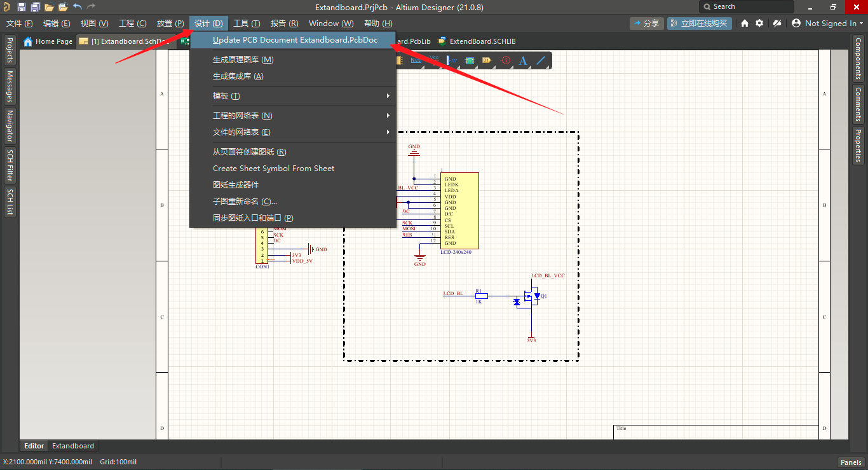This screenshot has height=470, width=868.
Task: Open settings via the gear icon
Action: pyautogui.click(x=759, y=23)
